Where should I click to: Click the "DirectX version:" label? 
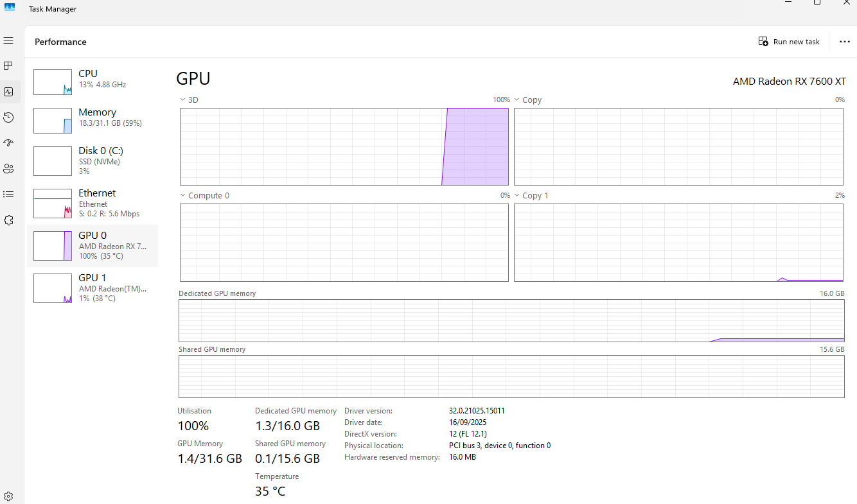point(371,434)
